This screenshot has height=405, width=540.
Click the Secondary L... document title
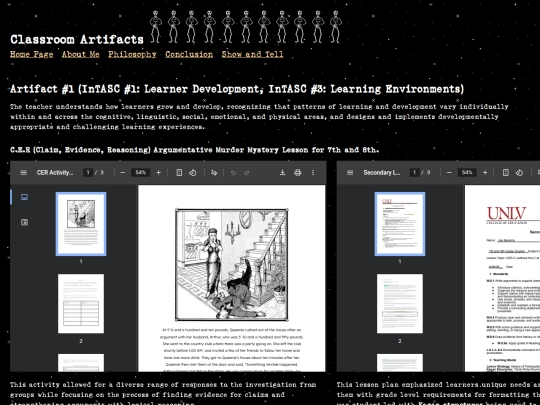pos(382,173)
